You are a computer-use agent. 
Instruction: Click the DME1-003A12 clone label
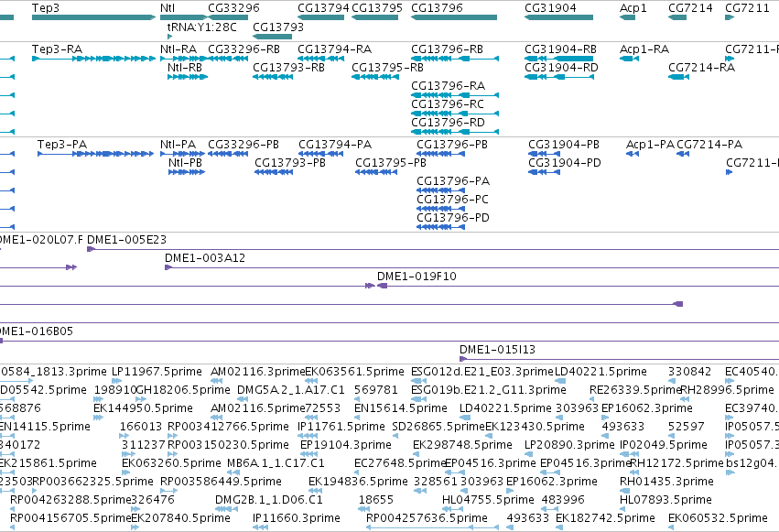pyautogui.click(x=205, y=258)
